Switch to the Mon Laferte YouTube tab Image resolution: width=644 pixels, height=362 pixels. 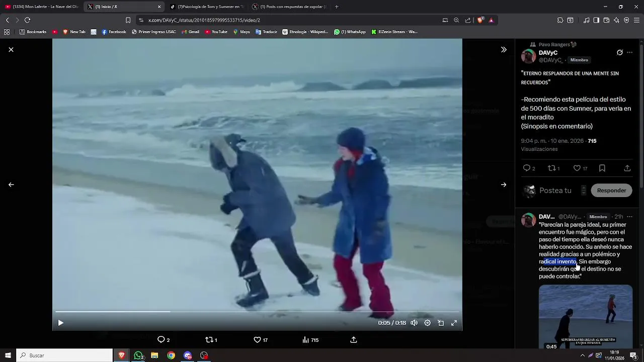pos(41,7)
